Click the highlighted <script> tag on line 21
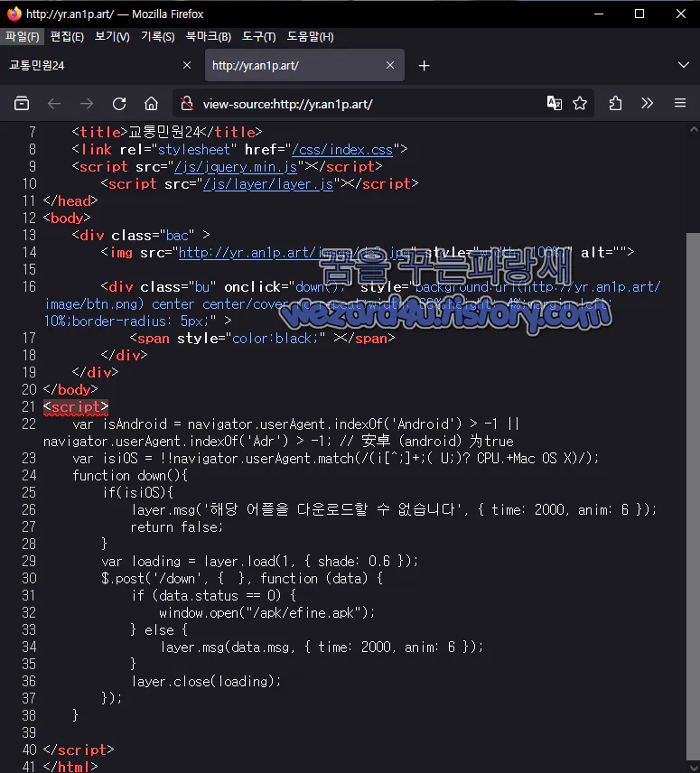Viewport: 700px width, 773px height. point(76,406)
